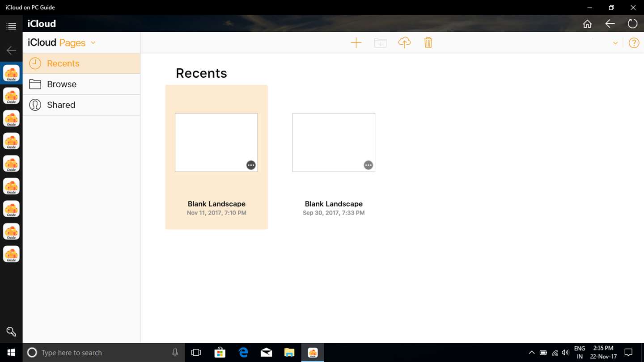644x362 pixels.
Task: Click the iCloud logo text in the sidebar header
Action: pyautogui.click(x=42, y=42)
